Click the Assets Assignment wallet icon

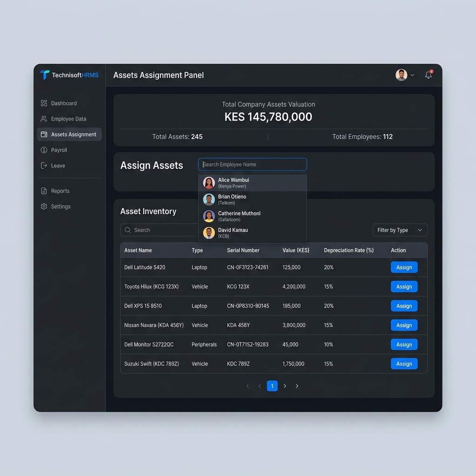(x=44, y=134)
